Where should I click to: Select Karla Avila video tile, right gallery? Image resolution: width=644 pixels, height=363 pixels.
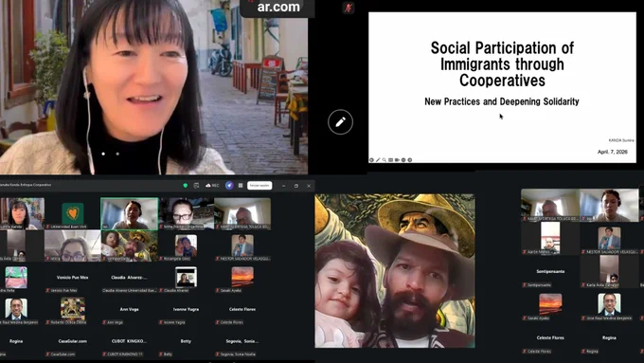click(x=609, y=270)
